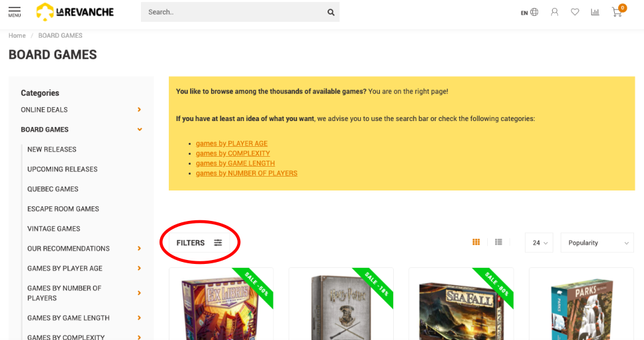The image size is (644, 340).
Task: Open the FILTERS button
Action: click(199, 243)
